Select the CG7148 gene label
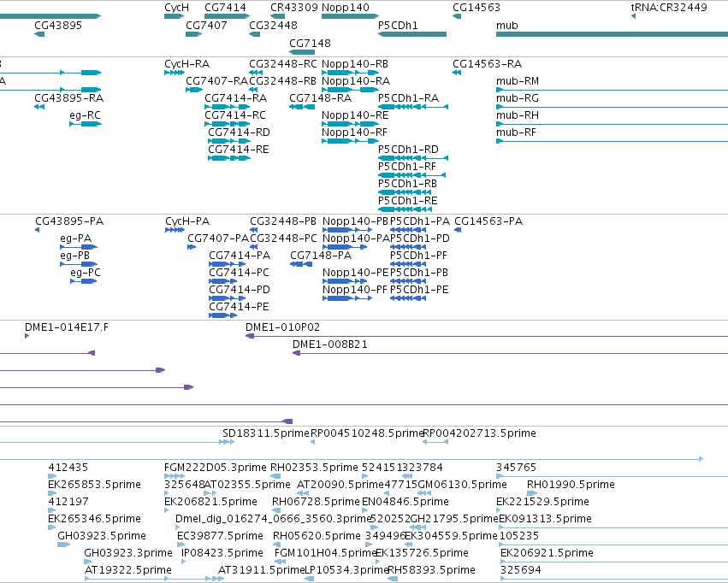Image resolution: width=728 pixels, height=583 pixels. (x=311, y=43)
